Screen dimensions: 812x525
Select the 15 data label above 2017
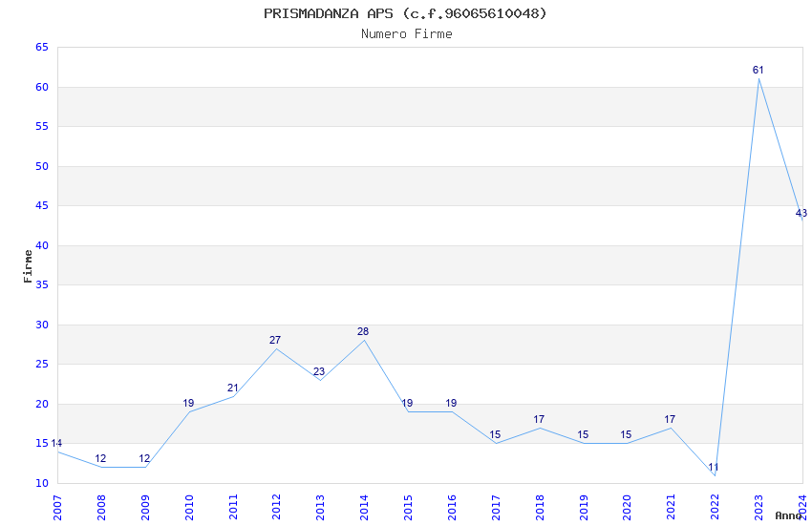495,434
